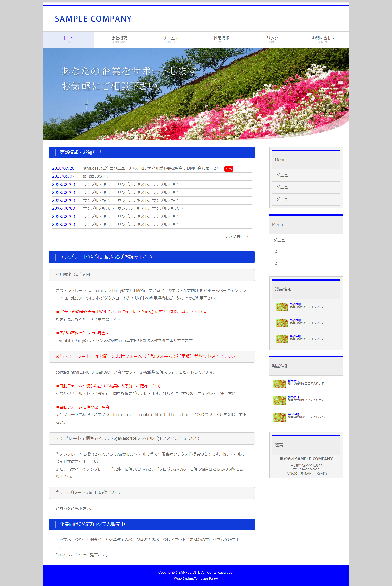Image resolution: width=392 pixels, height=586 pixels.
Task: Click the >>過去ログ link
Action: (237, 236)
